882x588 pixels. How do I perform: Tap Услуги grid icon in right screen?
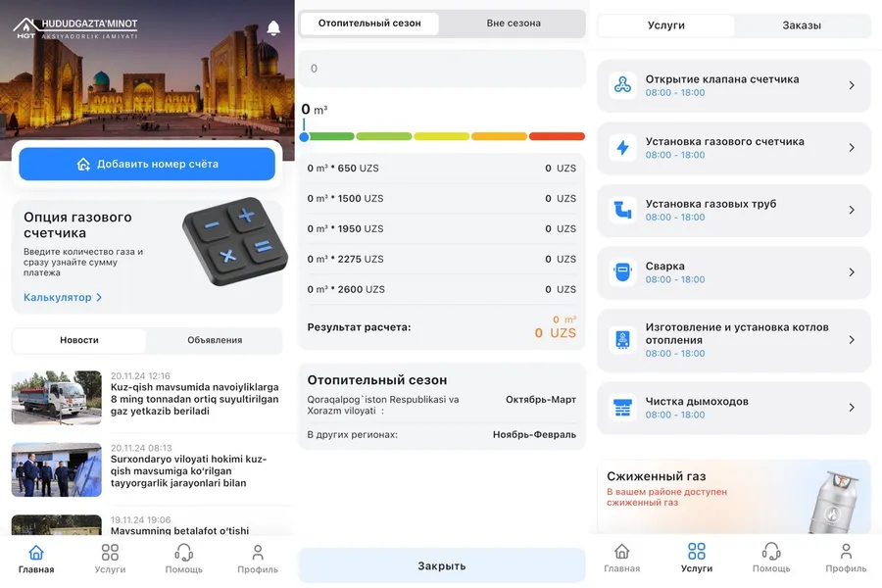pyautogui.click(x=697, y=551)
